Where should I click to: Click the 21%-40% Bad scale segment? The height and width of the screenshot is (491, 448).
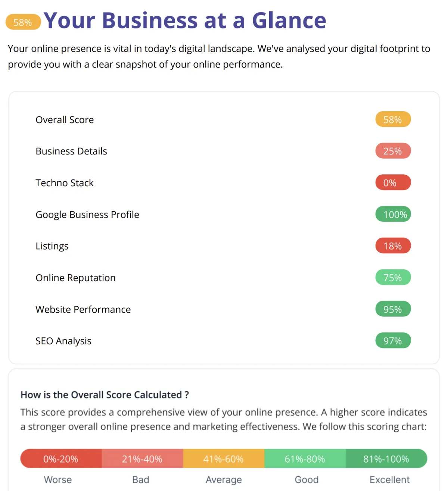[142, 459]
